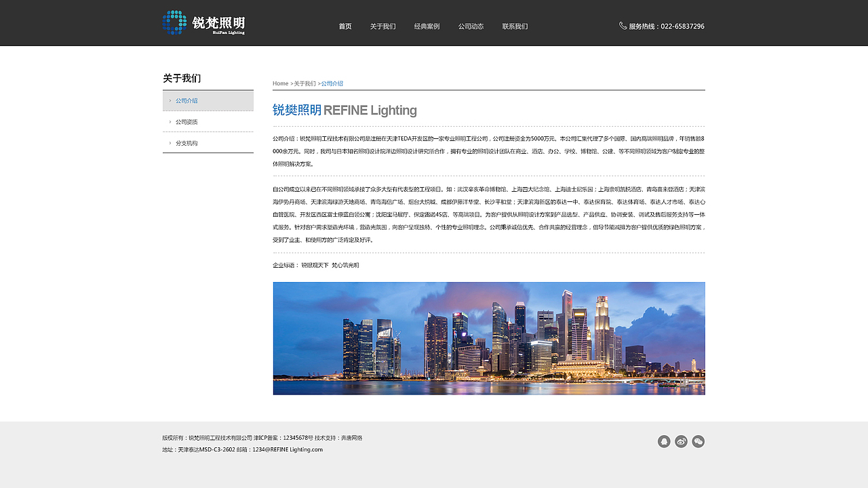
Task: Click the QQ contact icon in footer
Action: tap(664, 441)
